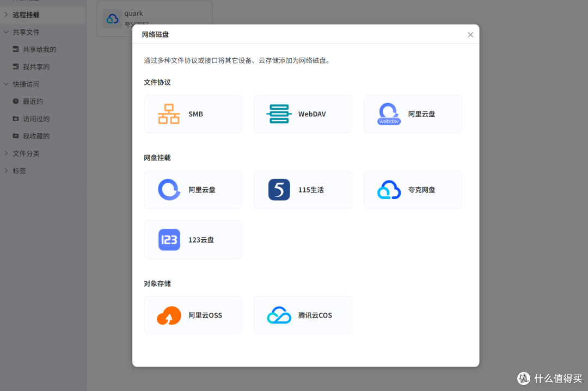
Task: Click the 夸克网盘 cloud icon
Action: pos(389,189)
